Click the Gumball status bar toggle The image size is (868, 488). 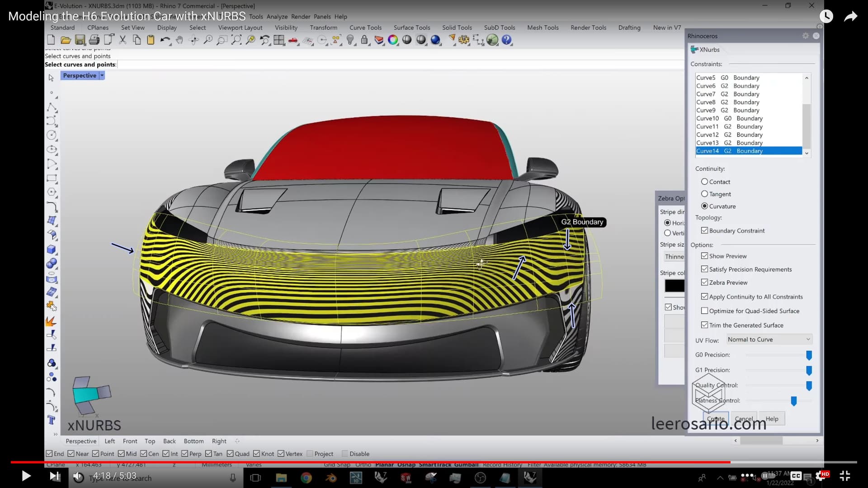coord(466,465)
